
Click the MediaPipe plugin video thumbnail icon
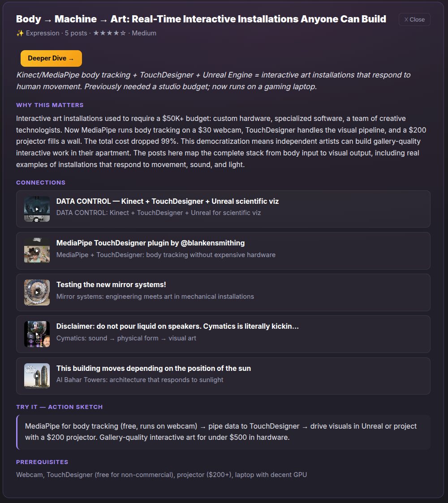coord(37,251)
